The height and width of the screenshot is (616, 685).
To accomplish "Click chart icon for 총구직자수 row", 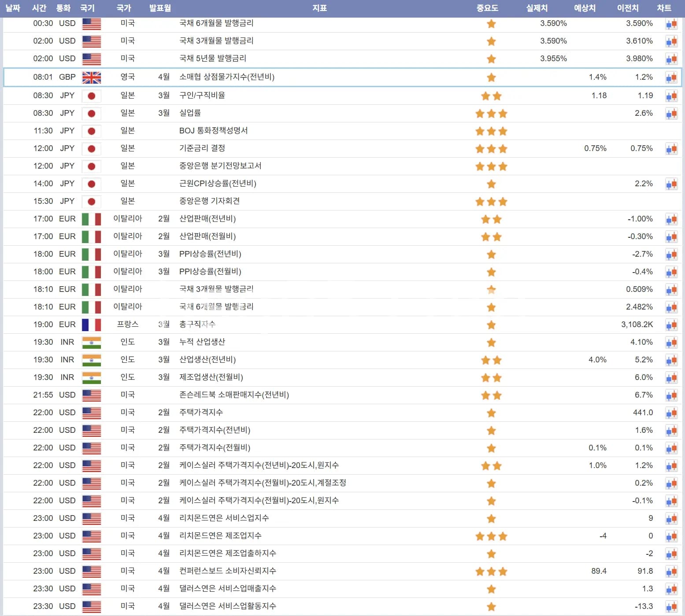I will click(x=671, y=325).
